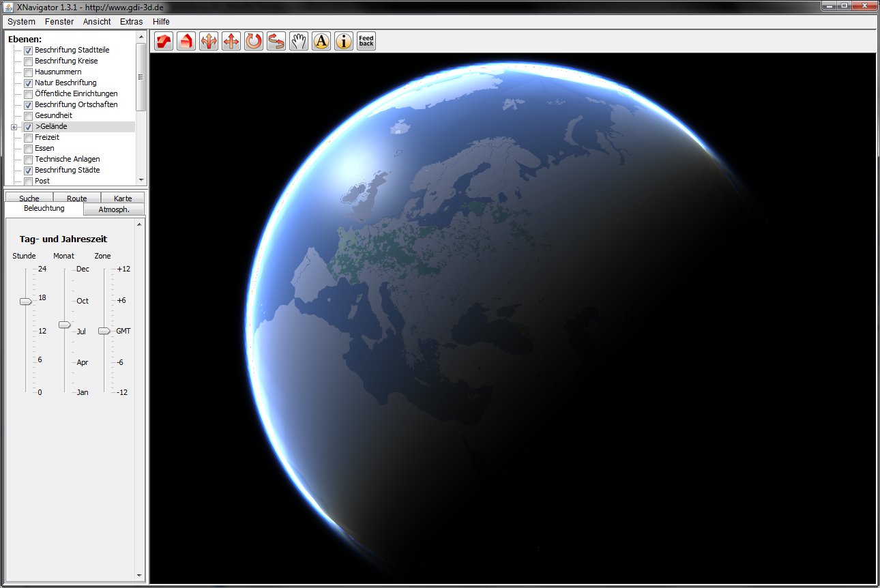Viewport: 880px width, 588px height.
Task: Click the Monat slider handle
Action: (64, 325)
